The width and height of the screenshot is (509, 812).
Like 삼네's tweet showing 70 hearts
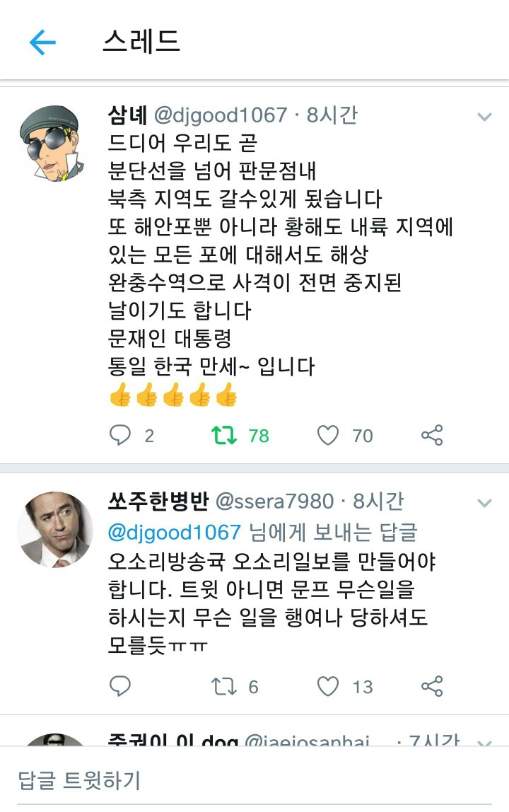[x=328, y=436]
